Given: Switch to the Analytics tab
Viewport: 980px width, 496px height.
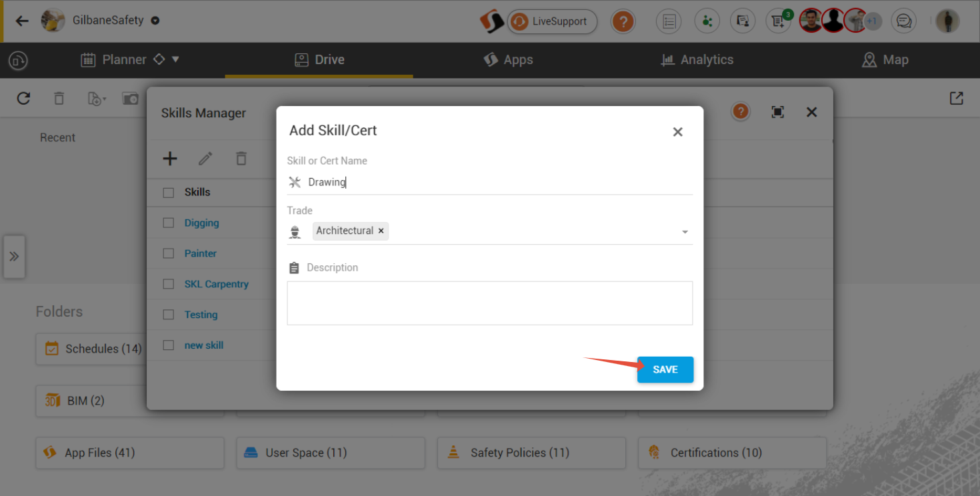Looking at the screenshot, I should [697, 60].
